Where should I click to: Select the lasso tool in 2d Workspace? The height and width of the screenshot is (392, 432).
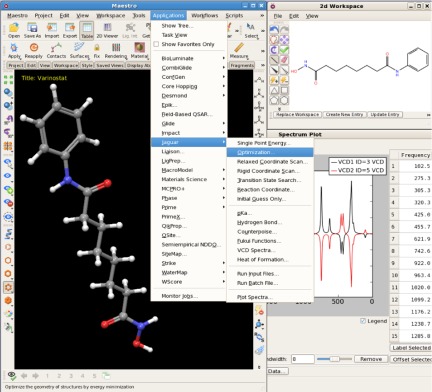274,40
